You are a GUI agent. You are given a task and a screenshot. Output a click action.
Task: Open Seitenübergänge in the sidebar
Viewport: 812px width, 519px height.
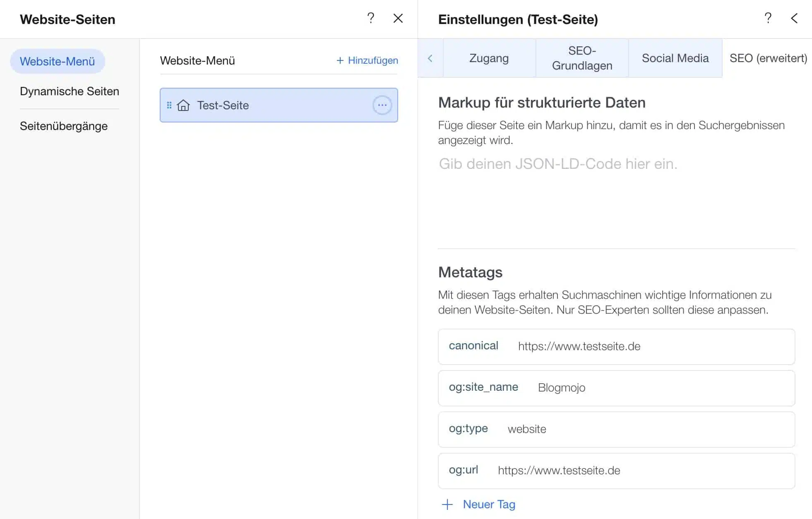[x=64, y=126]
